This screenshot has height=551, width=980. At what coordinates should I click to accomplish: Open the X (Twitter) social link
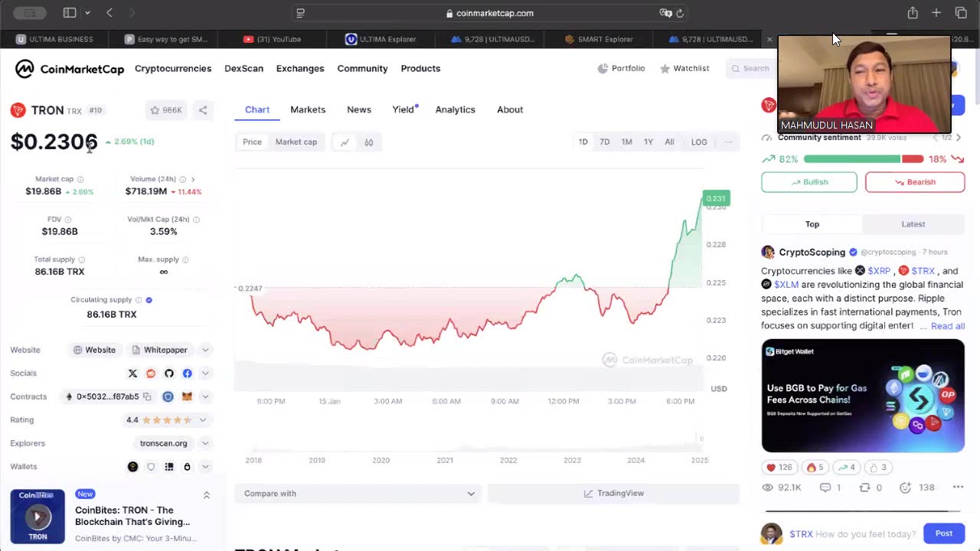click(132, 373)
